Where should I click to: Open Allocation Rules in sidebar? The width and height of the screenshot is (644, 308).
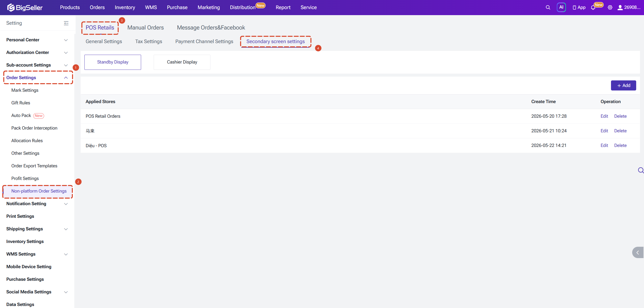[27, 141]
